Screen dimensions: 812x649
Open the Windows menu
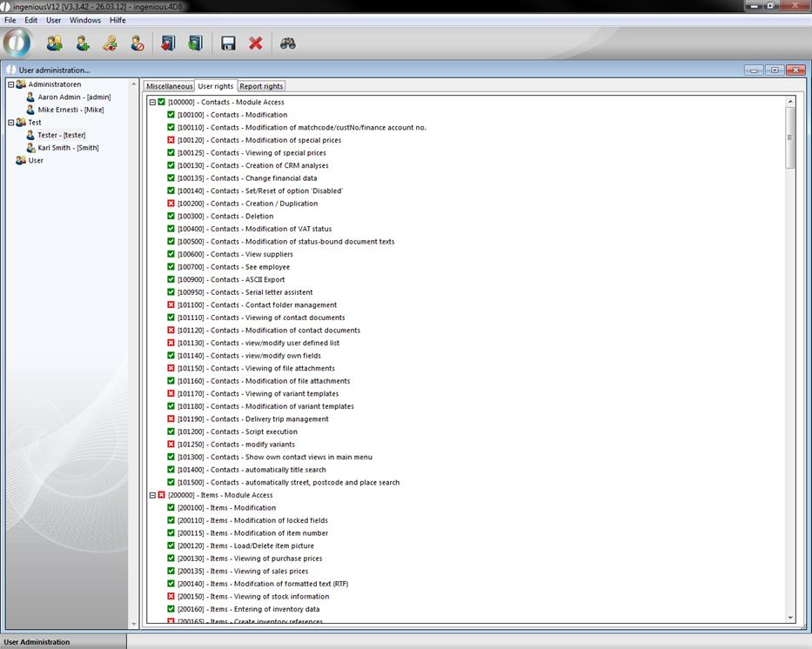[x=85, y=20]
